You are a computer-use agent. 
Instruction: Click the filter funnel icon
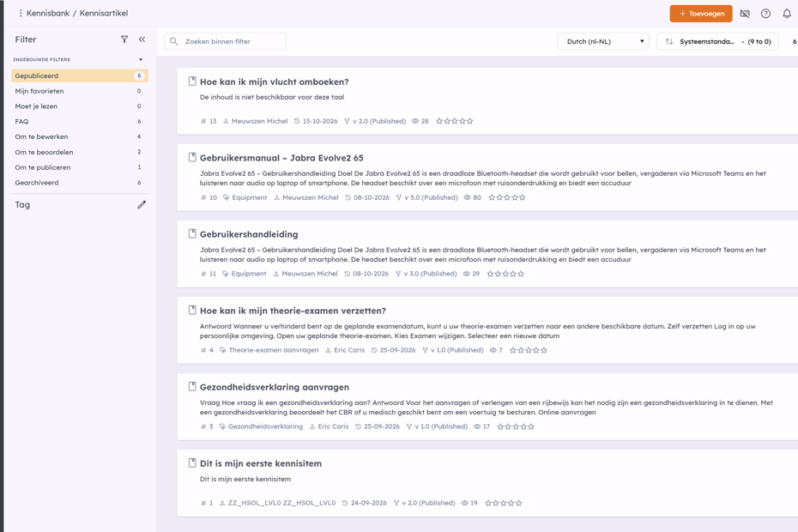point(124,39)
